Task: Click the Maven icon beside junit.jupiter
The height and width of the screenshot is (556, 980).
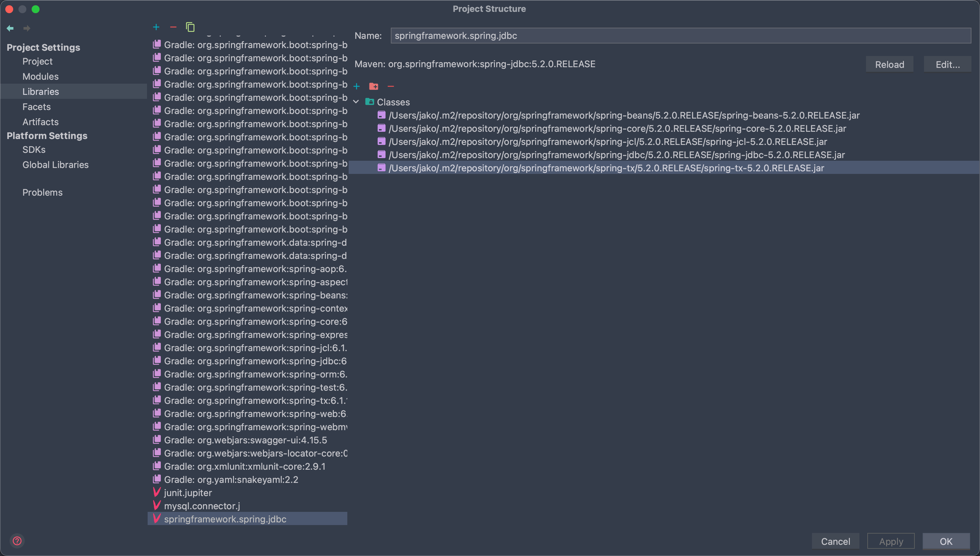Action: click(x=157, y=493)
